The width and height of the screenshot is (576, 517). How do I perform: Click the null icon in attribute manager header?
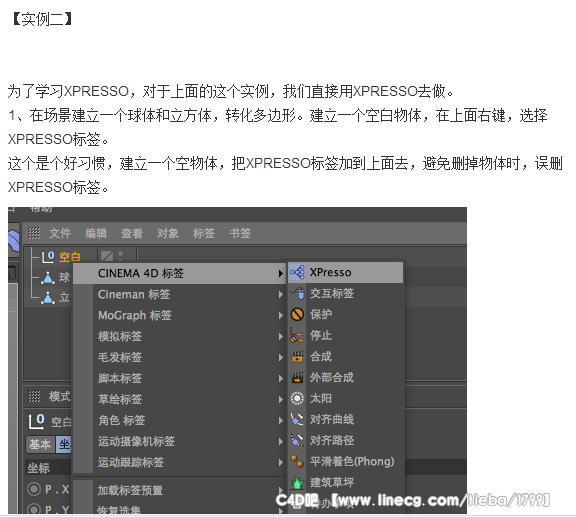coord(37,421)
